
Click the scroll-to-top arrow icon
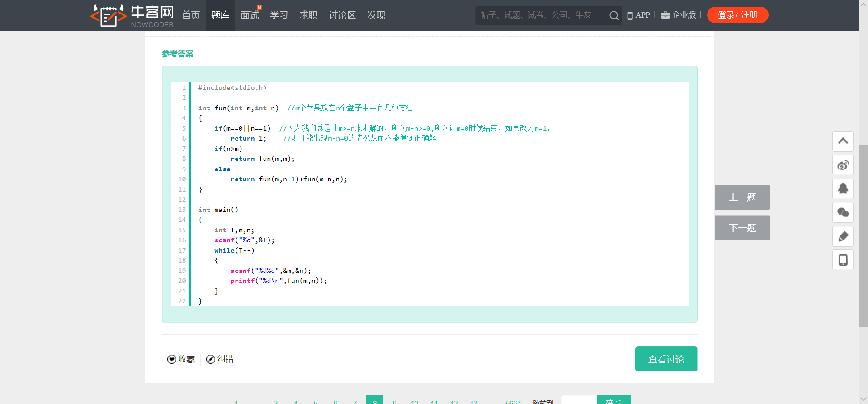click(843, 141)
